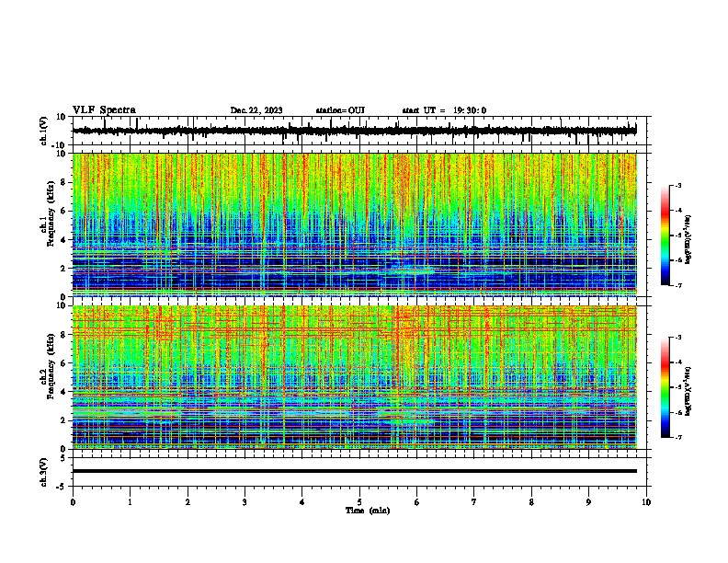Click the "-3" label on ch.2 color scale
Image resolution: width=728 pixels, height=563 pixels.
pos(677,338)
